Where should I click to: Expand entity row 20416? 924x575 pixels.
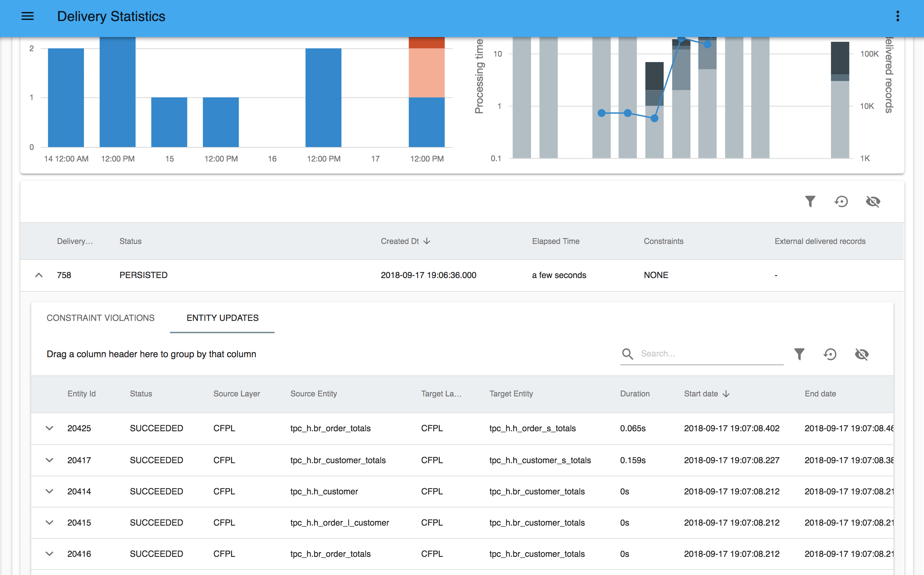pos(49,554)
